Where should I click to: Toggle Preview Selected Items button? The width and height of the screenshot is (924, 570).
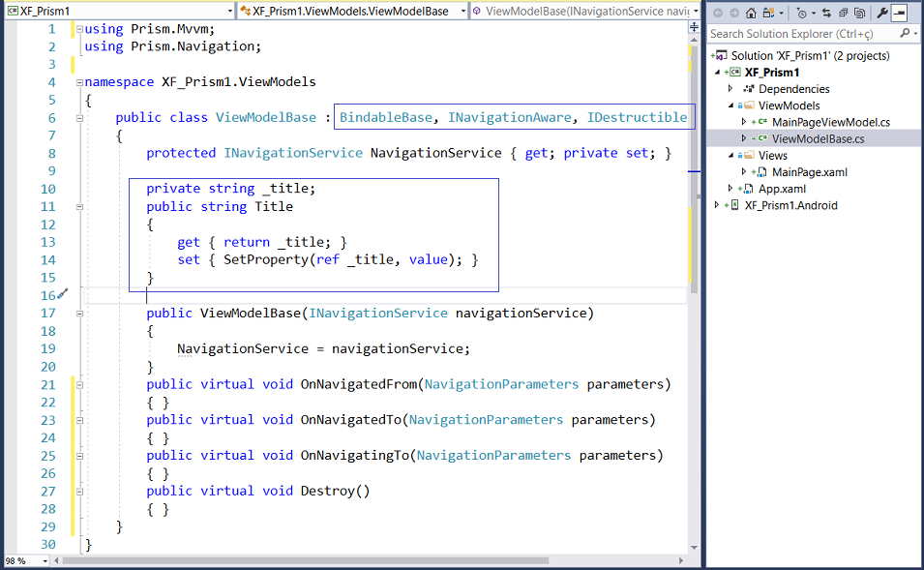[899, 13]
